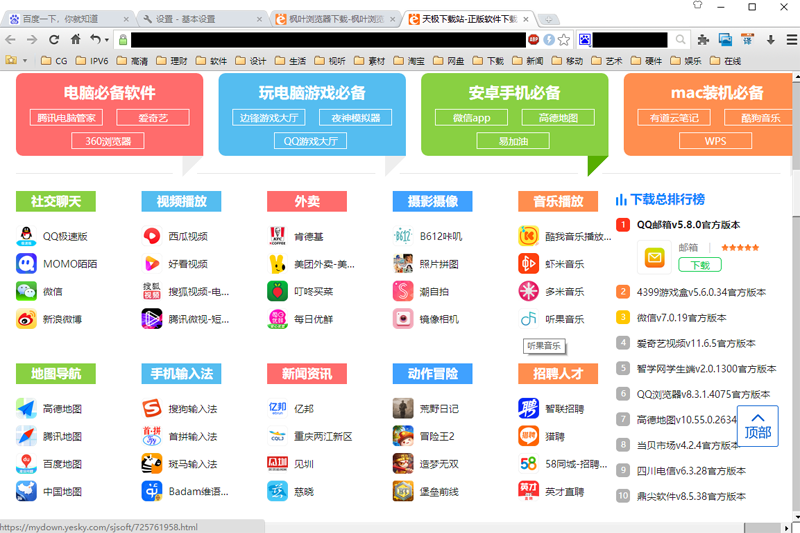The height and width of the screenshot is (533, 800).
Task: Click the 新浪微博 Weibo icon
Action: tap(26, 319)
